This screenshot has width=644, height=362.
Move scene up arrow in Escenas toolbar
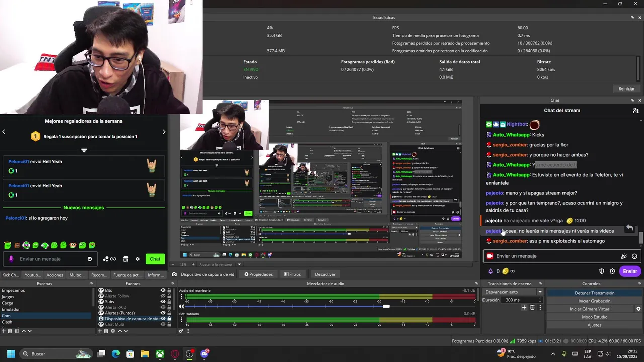pyautogui.click(x=23, y=331)
